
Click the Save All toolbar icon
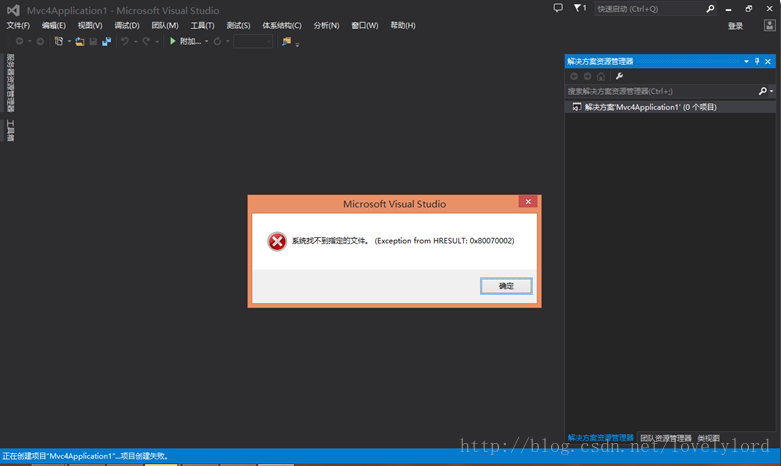(107, 41)
